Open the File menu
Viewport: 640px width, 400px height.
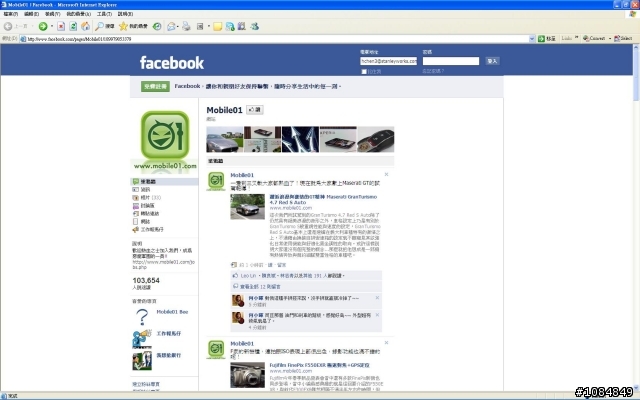[x=11, y=14]
